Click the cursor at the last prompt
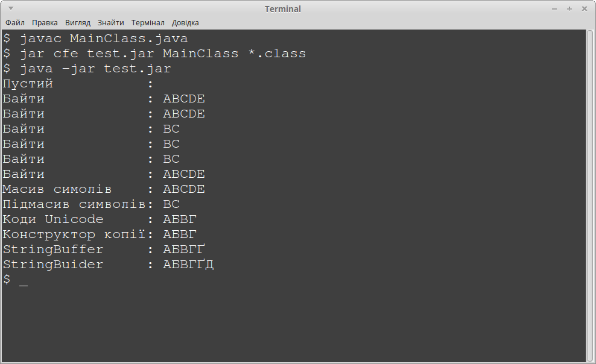This screenshot has height=364, width=596. [x=24, y=280]
